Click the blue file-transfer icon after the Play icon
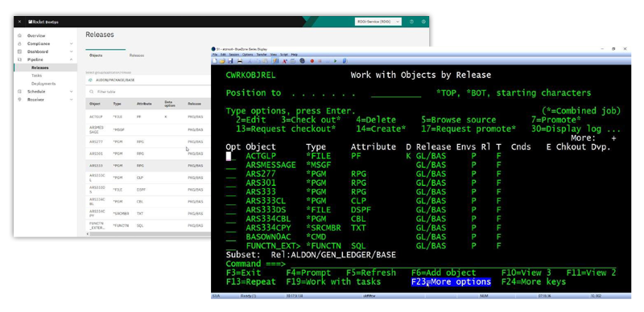The width and height of the screenshot is (644, 312). (x=345, y=61)
